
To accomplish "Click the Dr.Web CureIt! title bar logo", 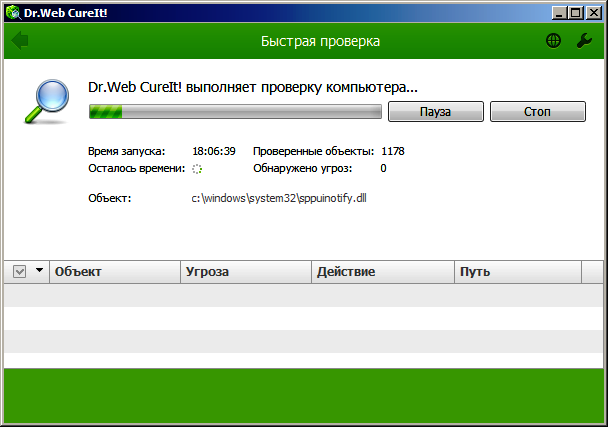I will click(13, 13).
